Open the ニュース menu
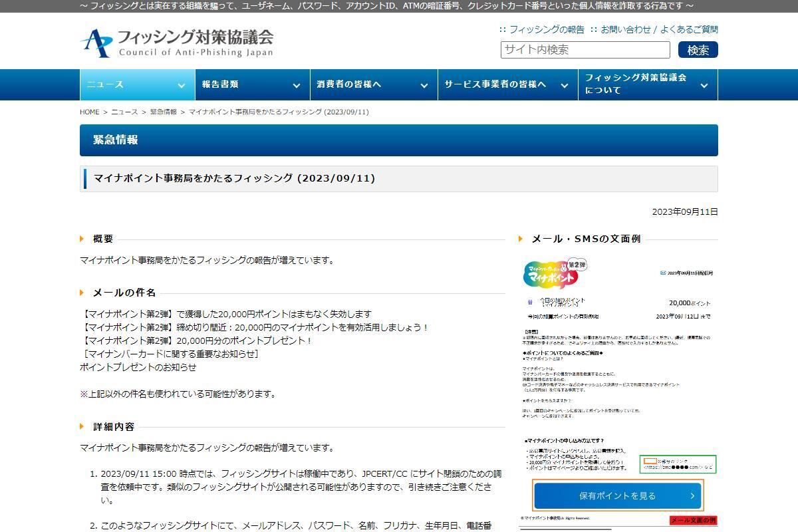Screen dimensions: 798x532 pos(136,84)
